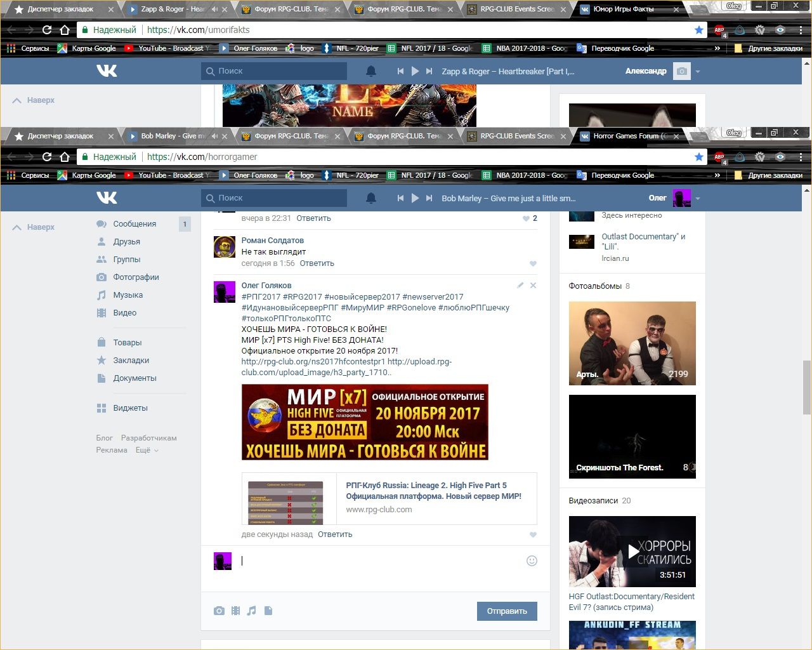Switch to Диспетчер закладок tab in front window
This screenshot has width=812, height=650.
click(60, 136)
